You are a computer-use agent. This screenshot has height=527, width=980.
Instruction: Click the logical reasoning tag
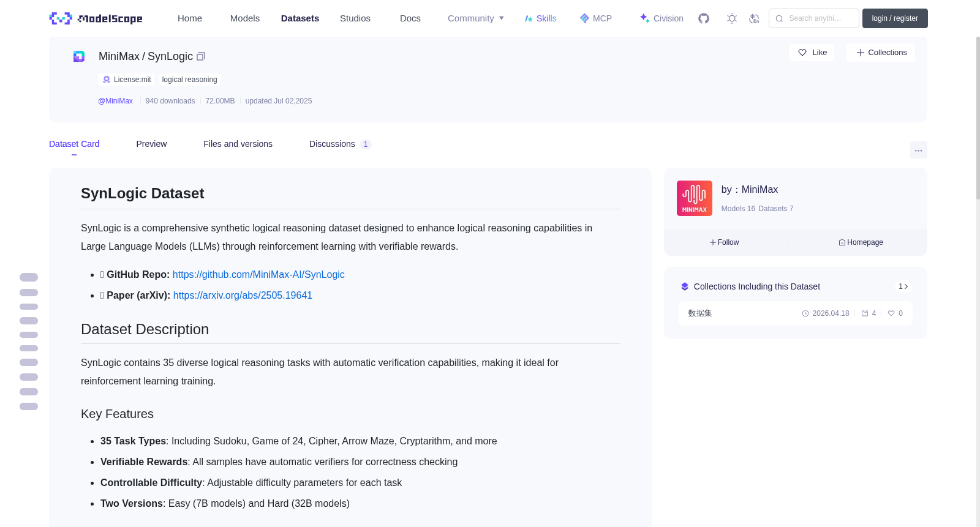point(189,80)
